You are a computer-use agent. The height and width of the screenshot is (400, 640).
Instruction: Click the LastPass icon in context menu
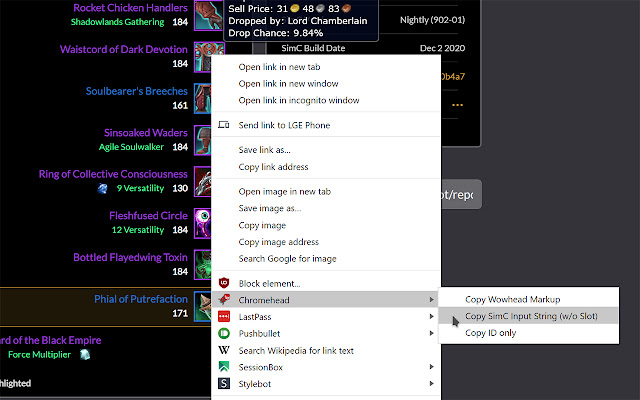(x=224, y=316)
